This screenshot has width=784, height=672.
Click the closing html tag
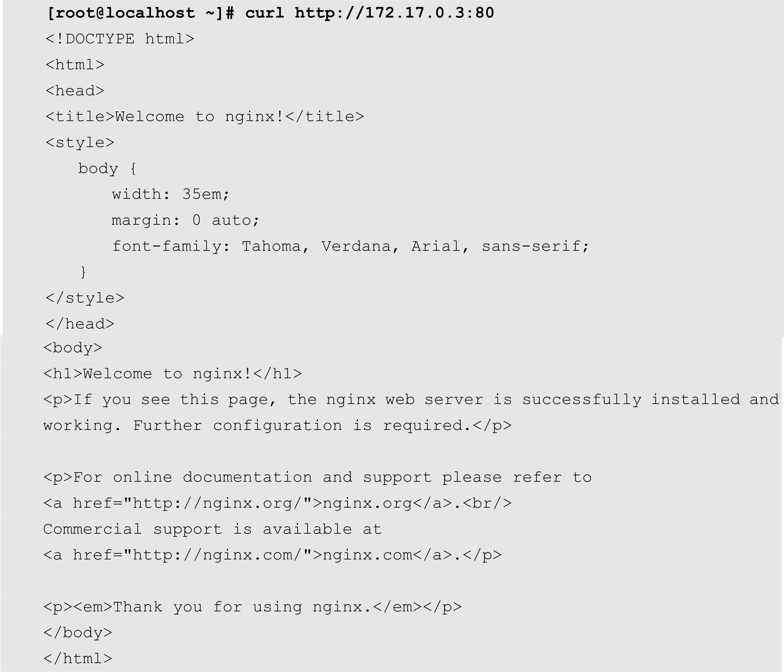(78, 659)
